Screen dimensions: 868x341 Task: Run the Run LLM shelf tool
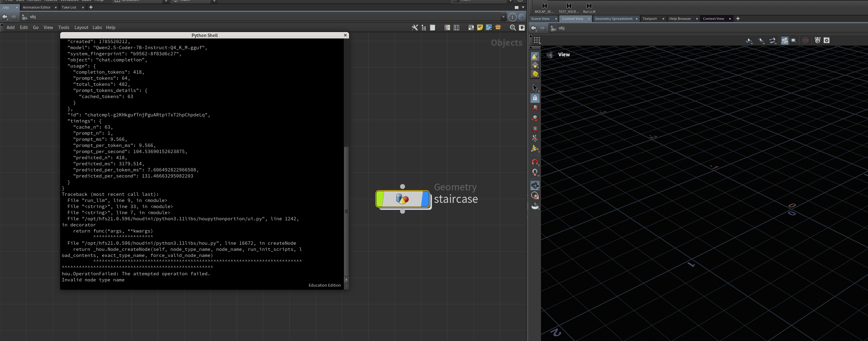[x=589, y=7]
